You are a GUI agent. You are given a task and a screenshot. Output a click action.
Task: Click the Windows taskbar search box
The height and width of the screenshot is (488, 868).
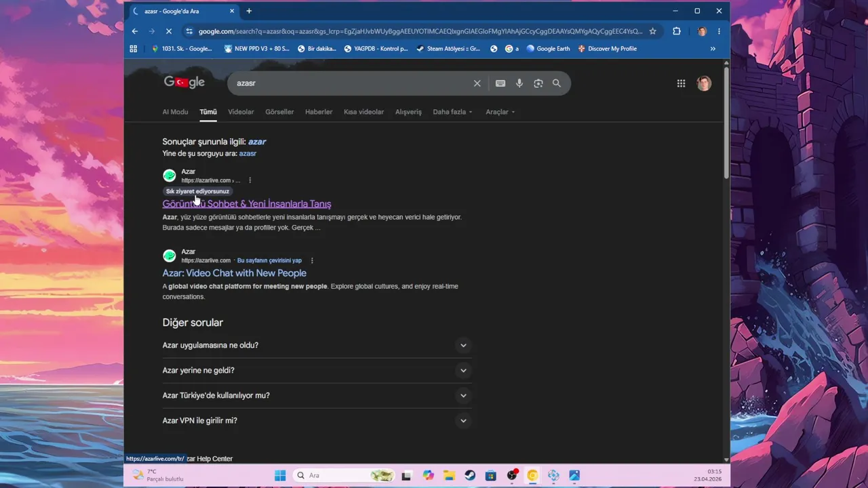point(344,476)
